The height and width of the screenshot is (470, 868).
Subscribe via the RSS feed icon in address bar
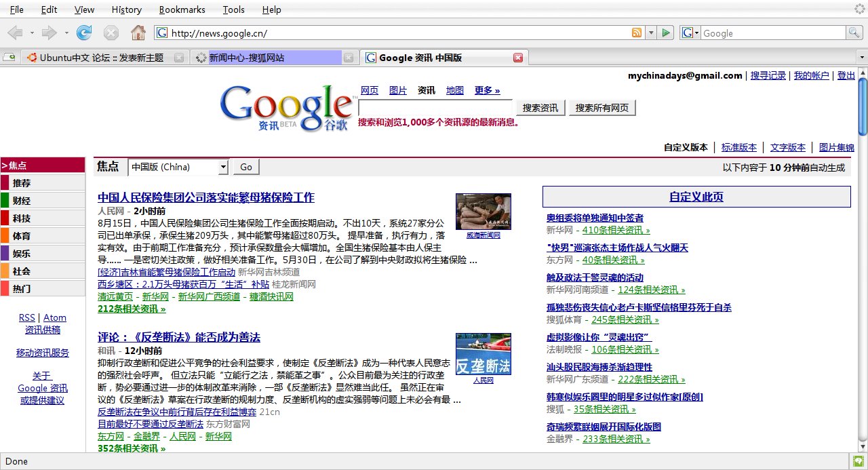[637, 33]
